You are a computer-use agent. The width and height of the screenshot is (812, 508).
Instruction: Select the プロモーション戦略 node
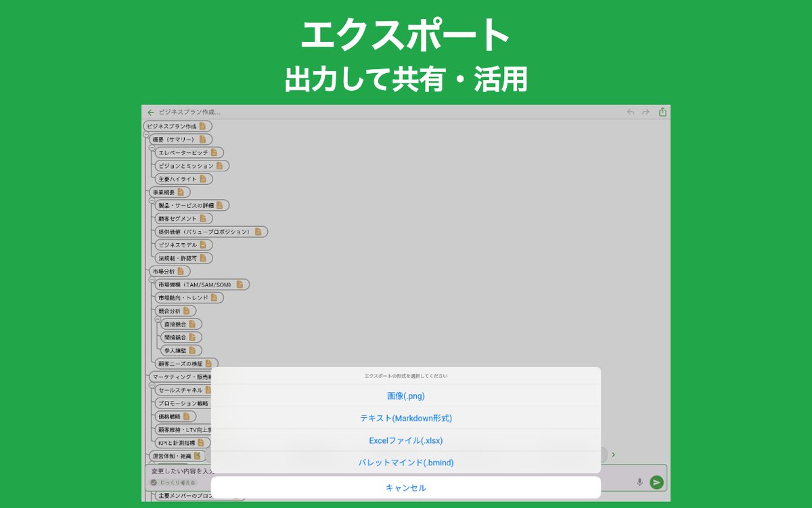coord(183,403)
